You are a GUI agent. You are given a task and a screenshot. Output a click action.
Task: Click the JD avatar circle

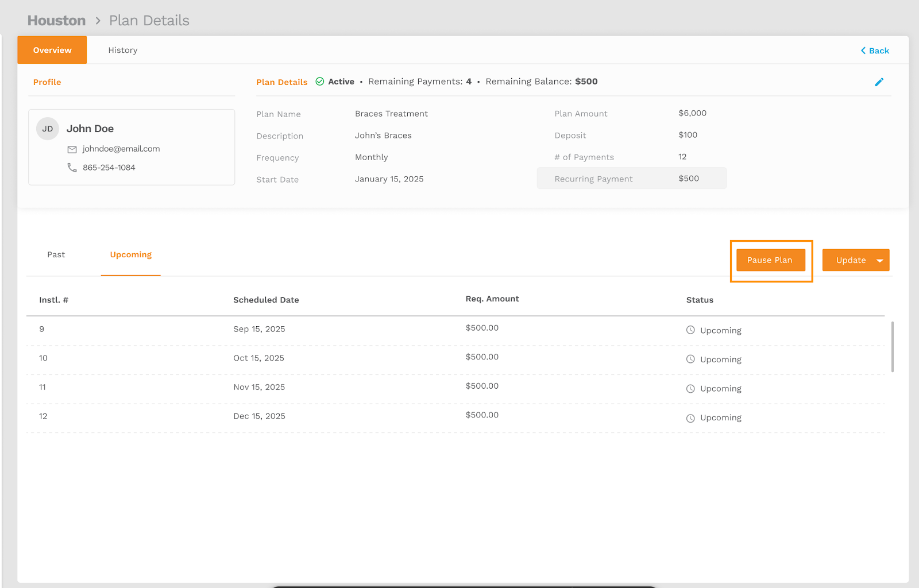[48, 129]
